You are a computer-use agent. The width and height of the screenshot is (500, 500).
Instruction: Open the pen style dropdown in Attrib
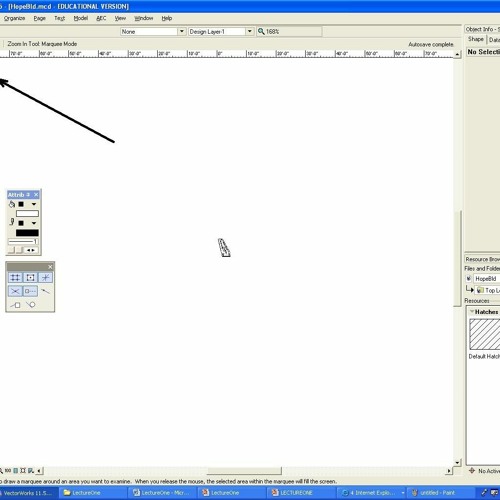34,223
